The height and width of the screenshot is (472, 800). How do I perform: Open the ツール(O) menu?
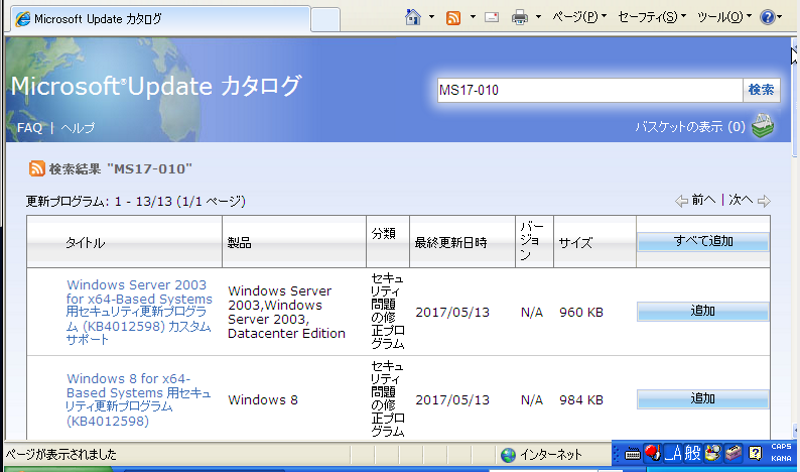(x=724, y=17)
